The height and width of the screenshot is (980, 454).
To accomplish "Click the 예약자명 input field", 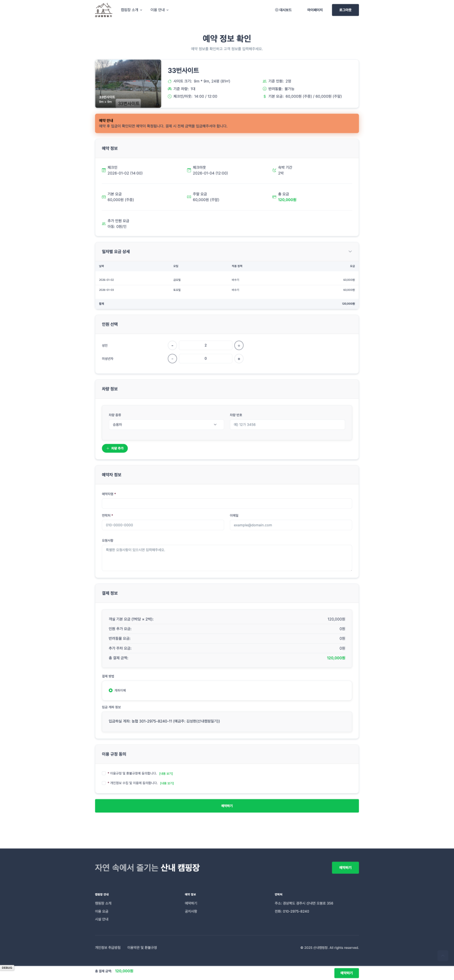I will point(227,504).
